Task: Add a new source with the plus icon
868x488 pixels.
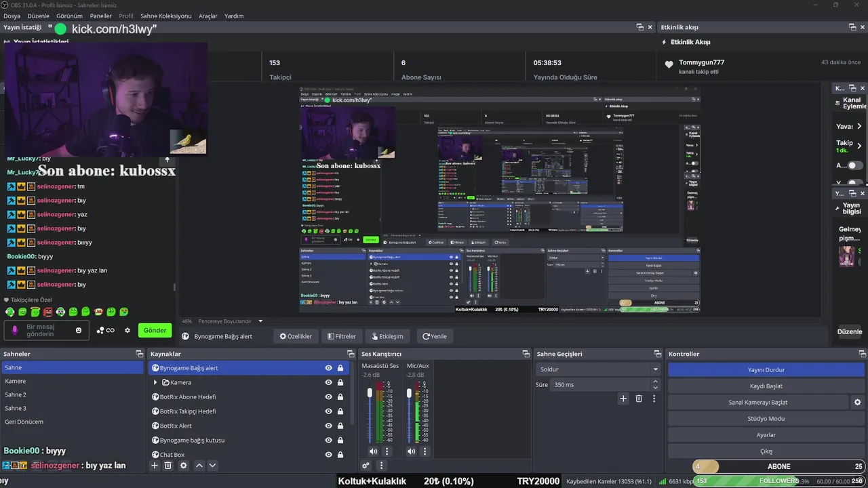Action: [155, 466]
